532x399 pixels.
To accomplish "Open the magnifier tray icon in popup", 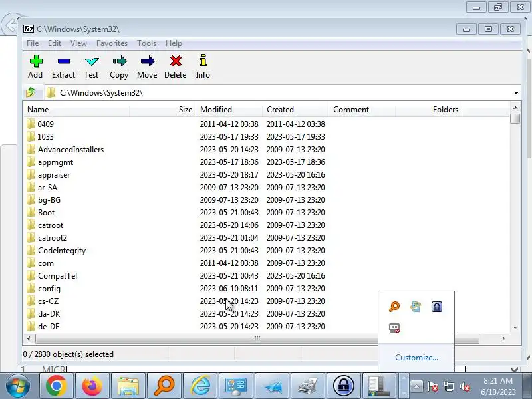I will pos(394,307).
